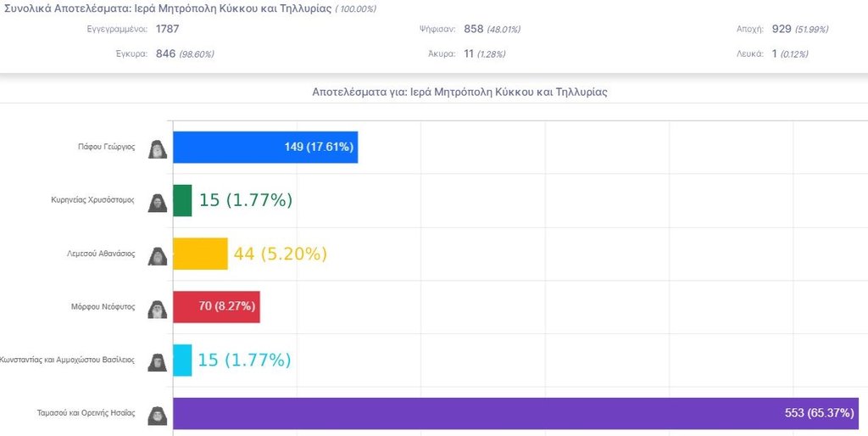Screen dimensions: 868x436
Task: Click the Άκυρα value 11 (1.28%)
Action: (484, 53)
